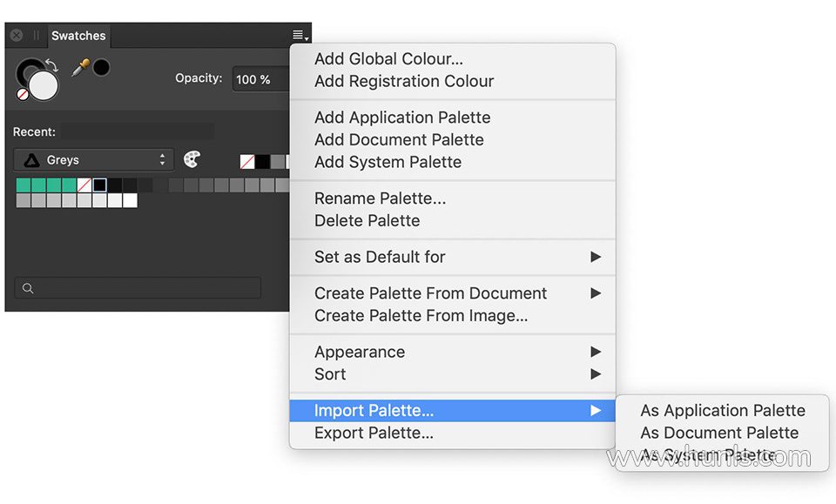Viewport: 836px width, 504px height.
Task: Open the Greys palette dropdown
Action: click(93, 160)
